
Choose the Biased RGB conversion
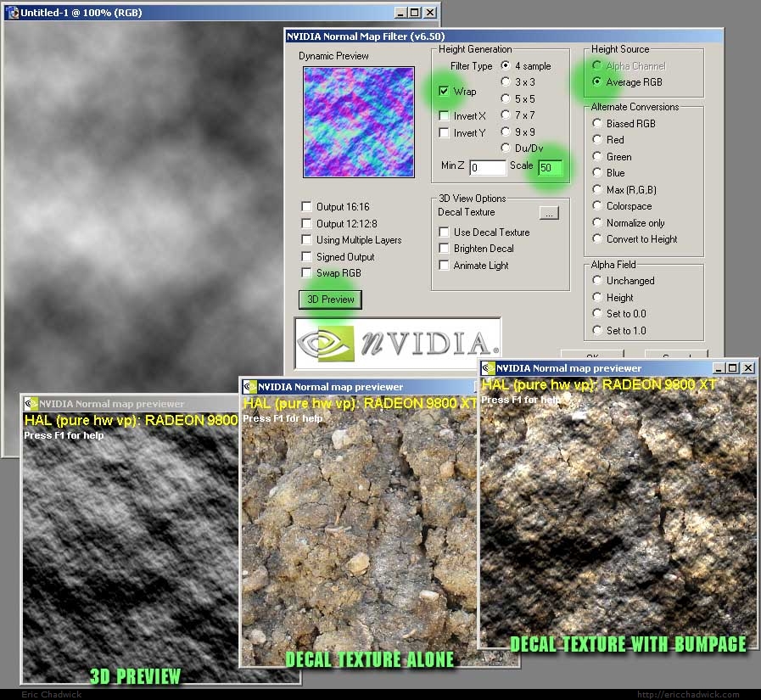click(x=597, y=123)
